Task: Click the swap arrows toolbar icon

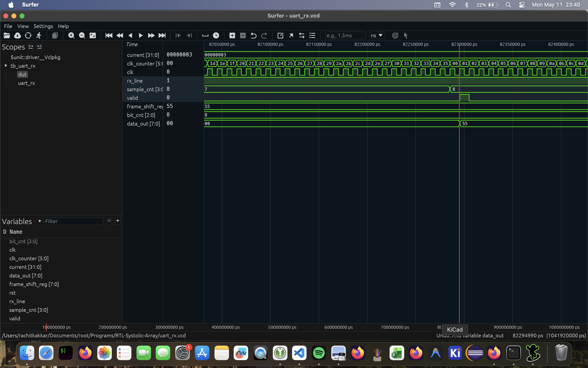Action: coord(302,36)
